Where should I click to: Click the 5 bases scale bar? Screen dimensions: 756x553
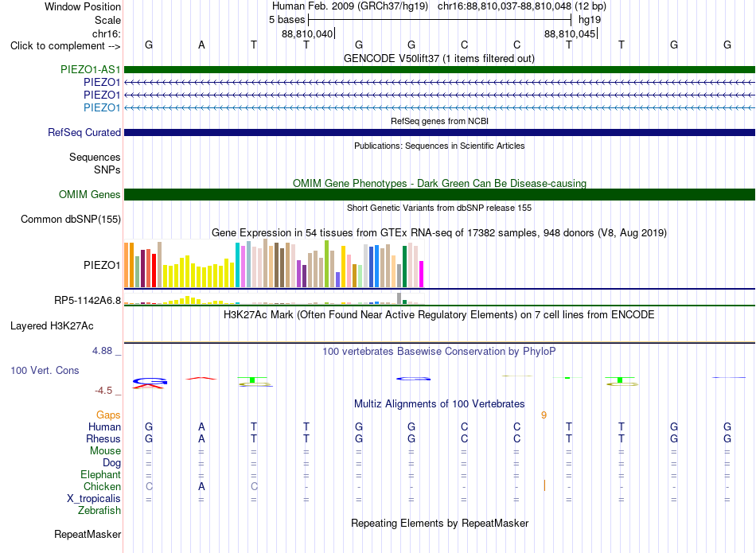[439, 20]
